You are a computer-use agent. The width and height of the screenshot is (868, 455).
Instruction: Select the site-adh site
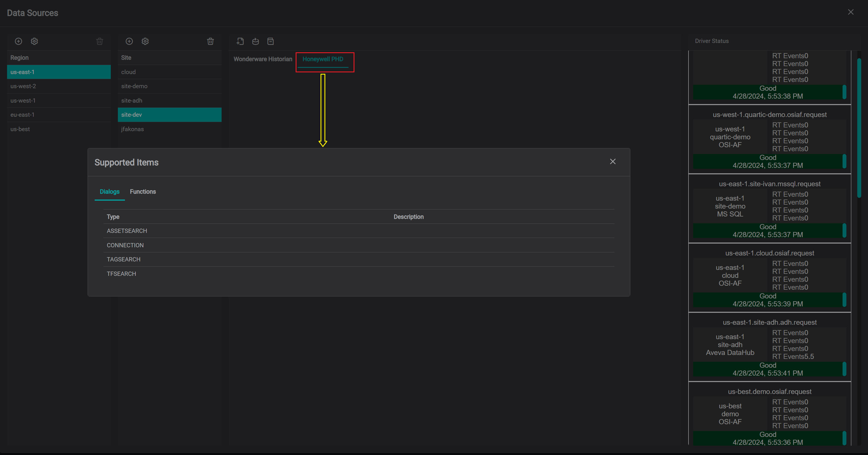coord(170,100)
